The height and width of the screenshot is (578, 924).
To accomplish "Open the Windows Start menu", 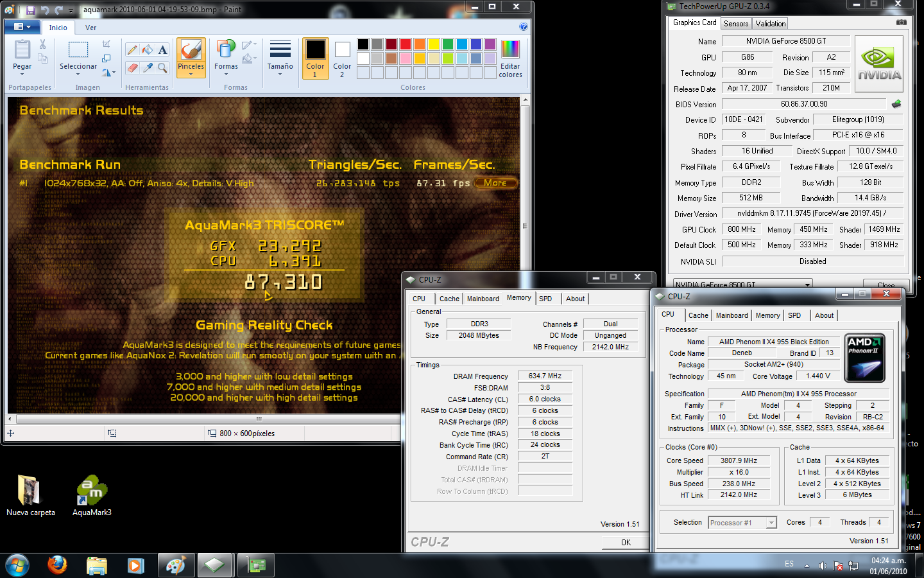I will coord(17,565).
